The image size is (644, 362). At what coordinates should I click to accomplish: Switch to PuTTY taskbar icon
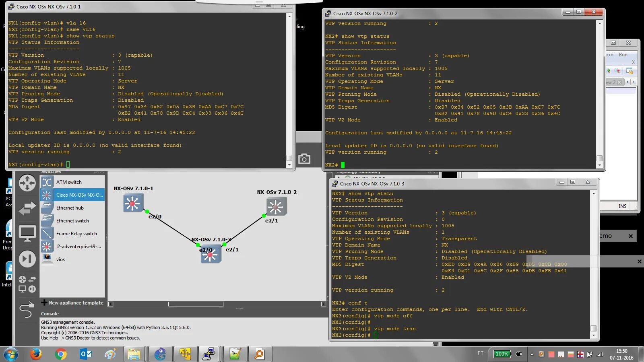209,354
